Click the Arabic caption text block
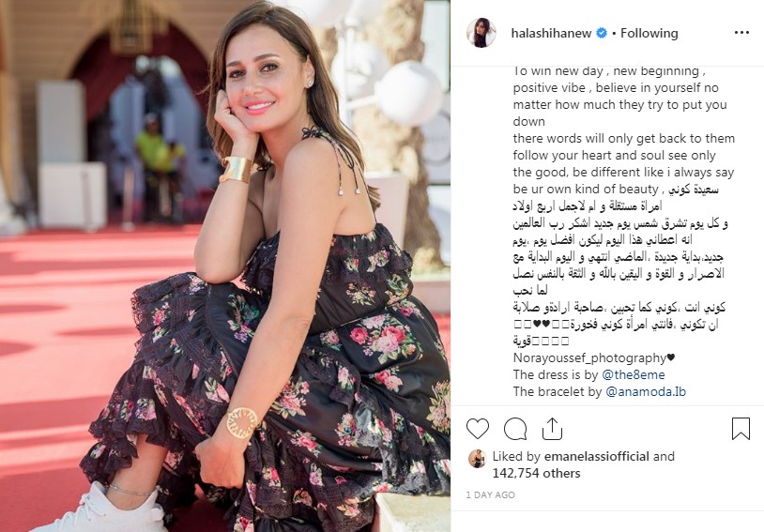 point(619,266)
